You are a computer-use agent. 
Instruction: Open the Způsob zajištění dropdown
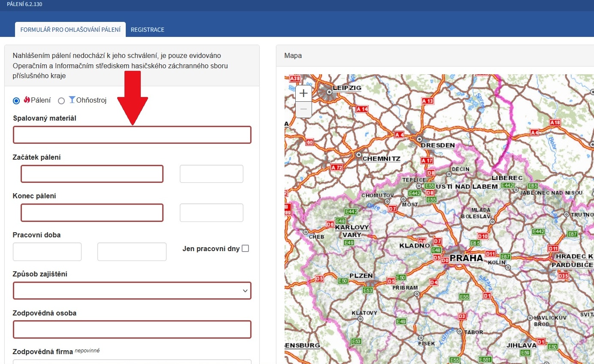132,291
